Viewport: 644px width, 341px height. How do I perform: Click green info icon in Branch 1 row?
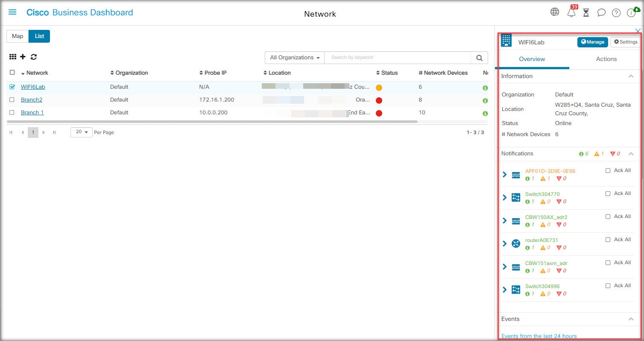(x=485, y=114)
